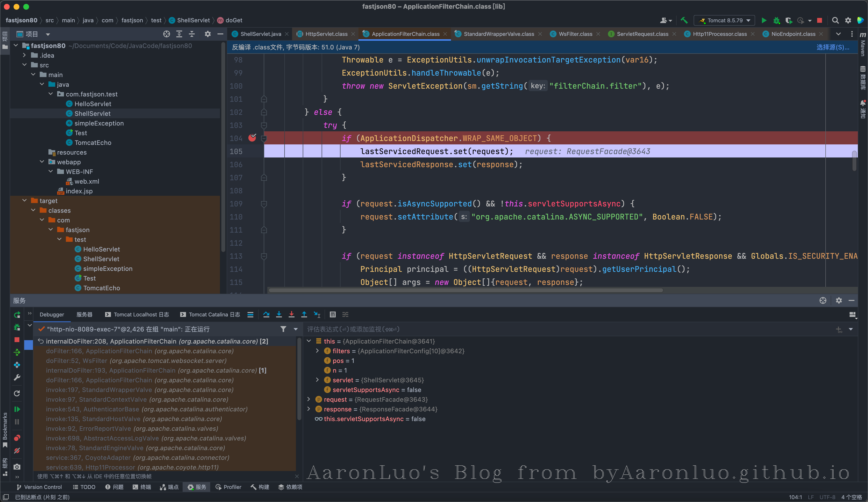Click the Build hammer icon
Image resolution: width=868 pixels, height=502 pixels.
tap(684, 20)
